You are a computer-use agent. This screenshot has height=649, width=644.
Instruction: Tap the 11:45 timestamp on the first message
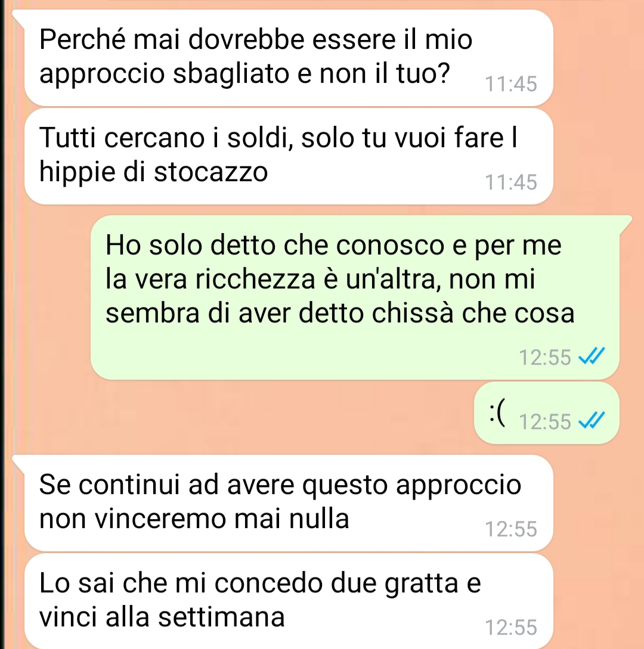[511, 84]
